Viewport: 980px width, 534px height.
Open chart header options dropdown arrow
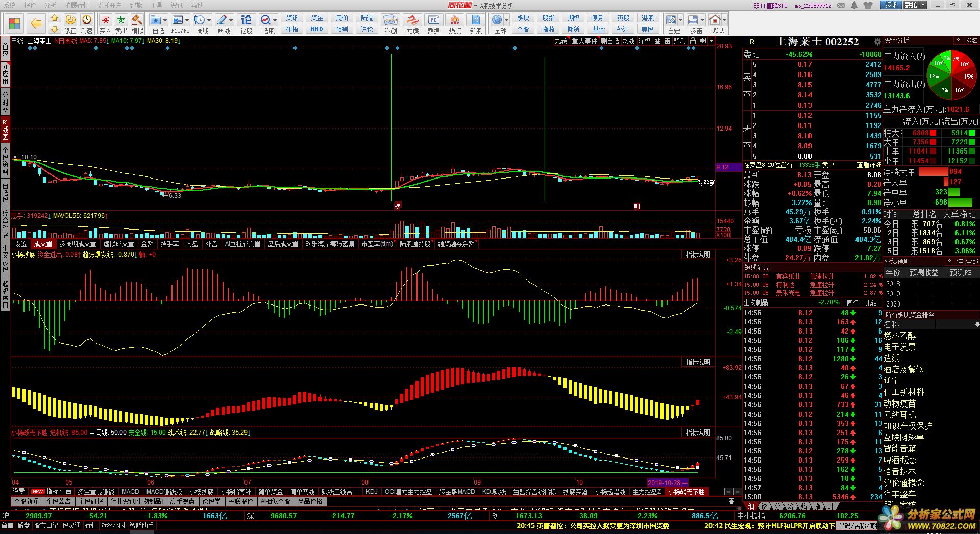(x=711, y=41)
